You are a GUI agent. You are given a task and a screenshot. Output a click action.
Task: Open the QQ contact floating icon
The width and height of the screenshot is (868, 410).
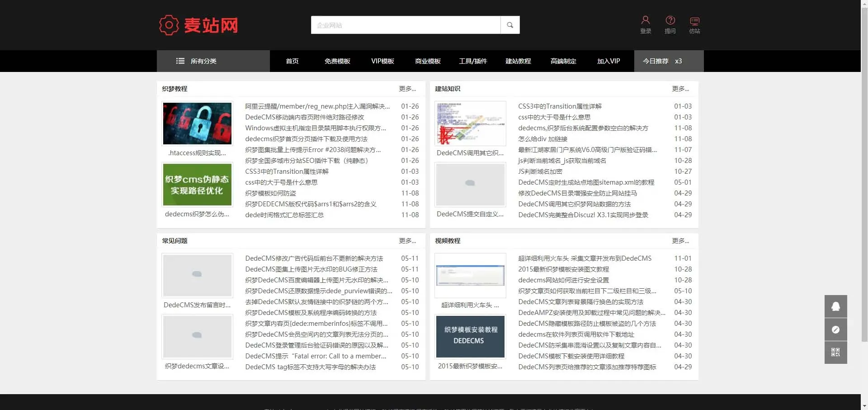(835, 306)
